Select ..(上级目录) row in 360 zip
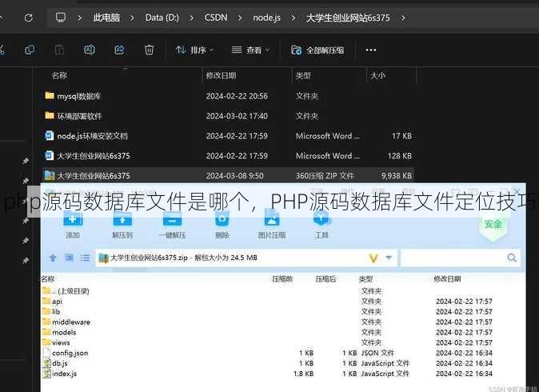The image size is (539, 392). point(283,291)
